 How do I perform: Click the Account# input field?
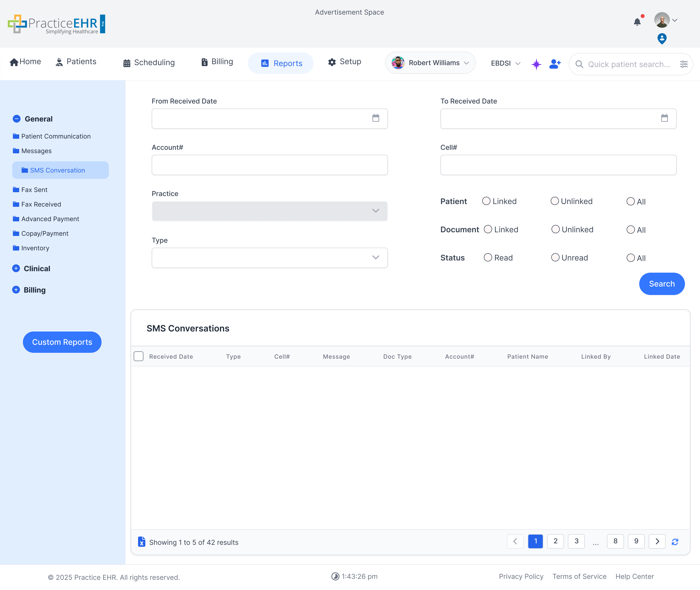point(269,165)
